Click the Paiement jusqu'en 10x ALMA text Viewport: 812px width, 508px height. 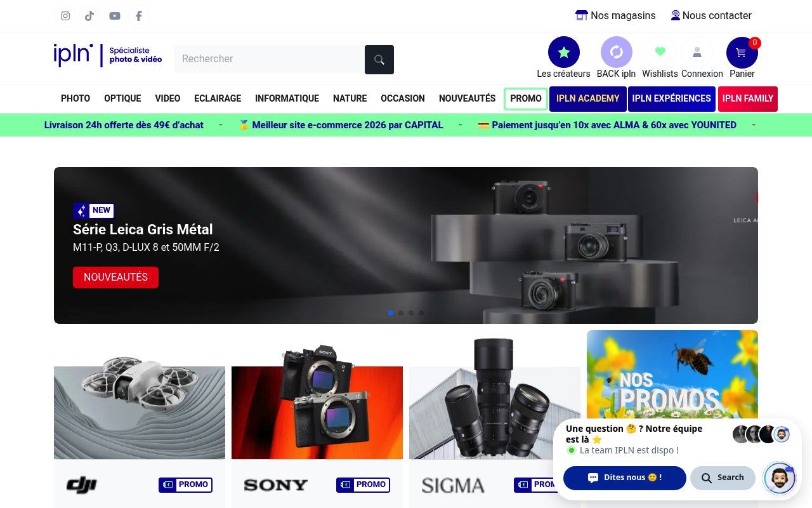pos(607,125)
